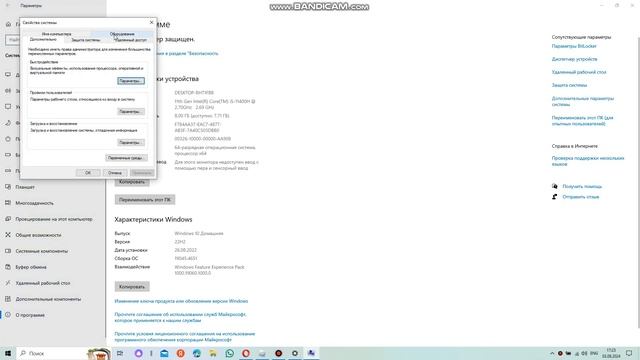Viewport: 640px width, 360px height.
Task: Open the Windows Start menu
Action: tap(8, 353)
